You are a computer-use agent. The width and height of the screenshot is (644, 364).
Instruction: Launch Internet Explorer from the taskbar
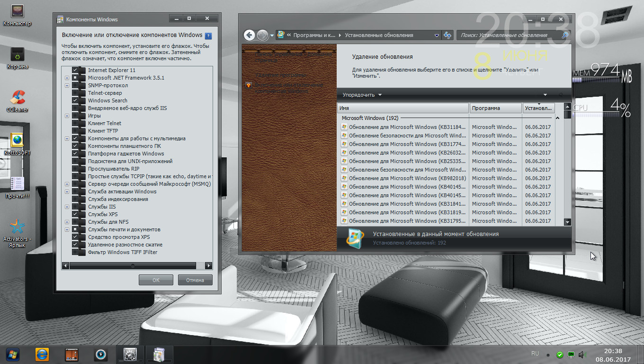[x=42, y=354]
